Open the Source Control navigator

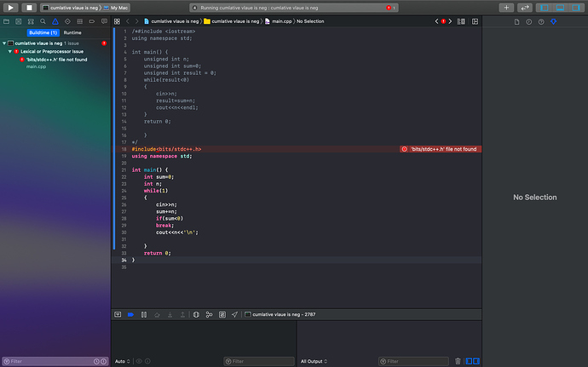click(x=19, y=21)
